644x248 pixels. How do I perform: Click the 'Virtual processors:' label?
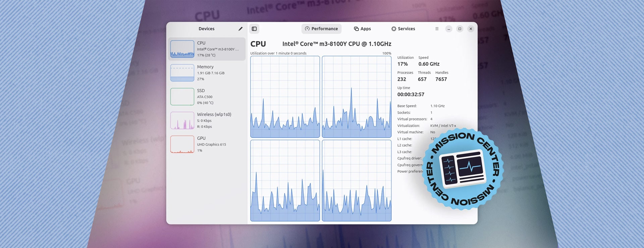point(412,119)
